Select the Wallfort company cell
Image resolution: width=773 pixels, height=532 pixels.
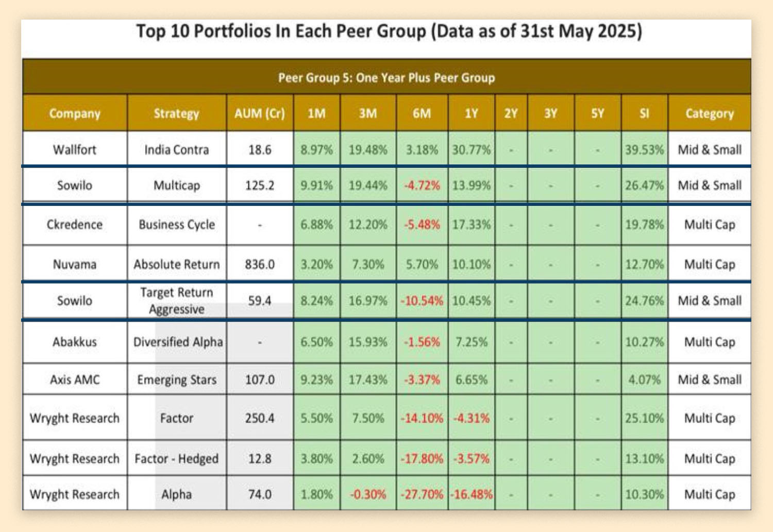(x=75, y=149)
